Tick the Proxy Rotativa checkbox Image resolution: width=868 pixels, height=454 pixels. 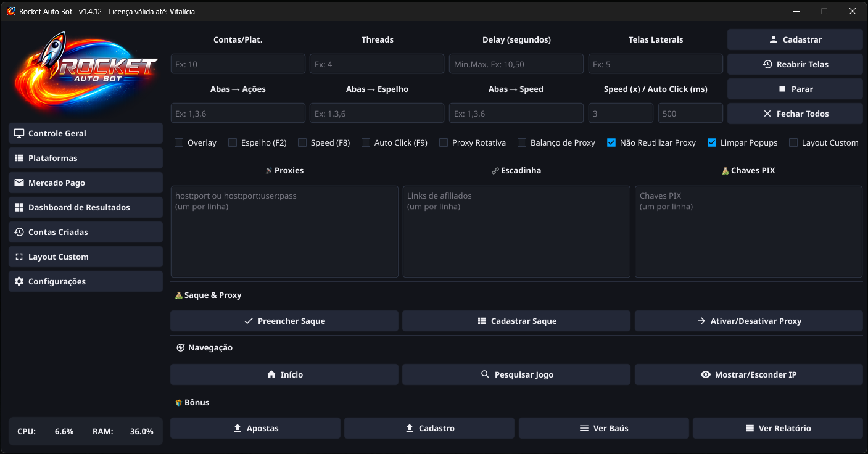pyautogui.click(x=444, y=142)
